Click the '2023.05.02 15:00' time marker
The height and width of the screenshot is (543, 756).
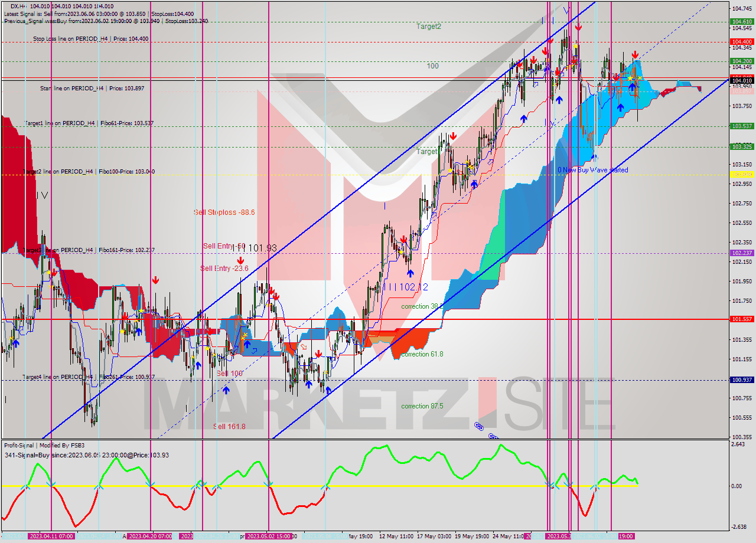[268, 537]
